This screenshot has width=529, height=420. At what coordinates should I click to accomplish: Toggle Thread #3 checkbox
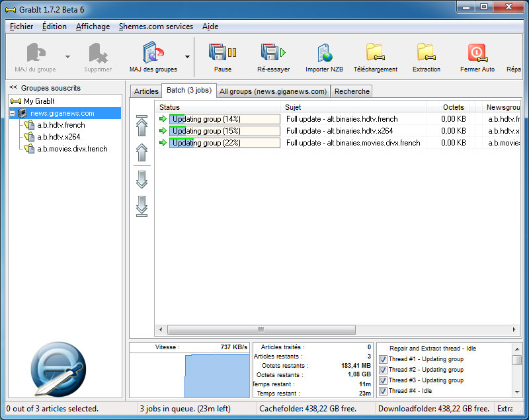tap(383, 380)
